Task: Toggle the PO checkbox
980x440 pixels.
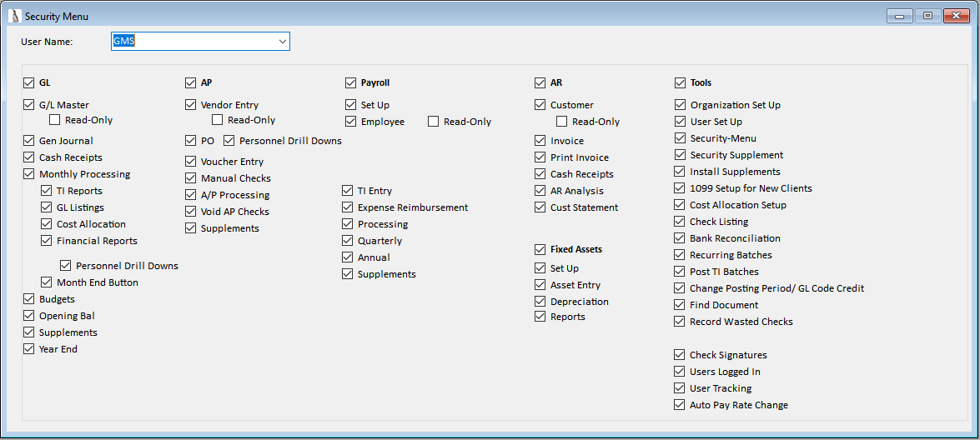Action: click(191, 141)
